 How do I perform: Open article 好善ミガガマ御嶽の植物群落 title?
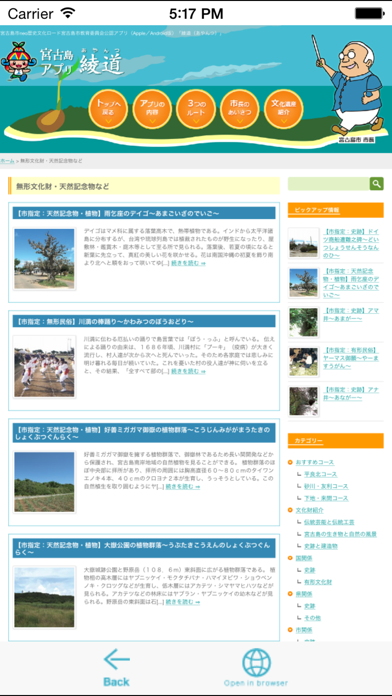point(144,433)
